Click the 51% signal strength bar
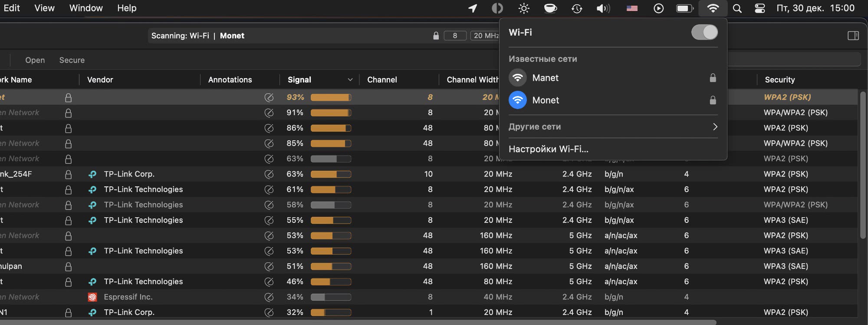Screen dimensions: 868x325 click(331, 266)
